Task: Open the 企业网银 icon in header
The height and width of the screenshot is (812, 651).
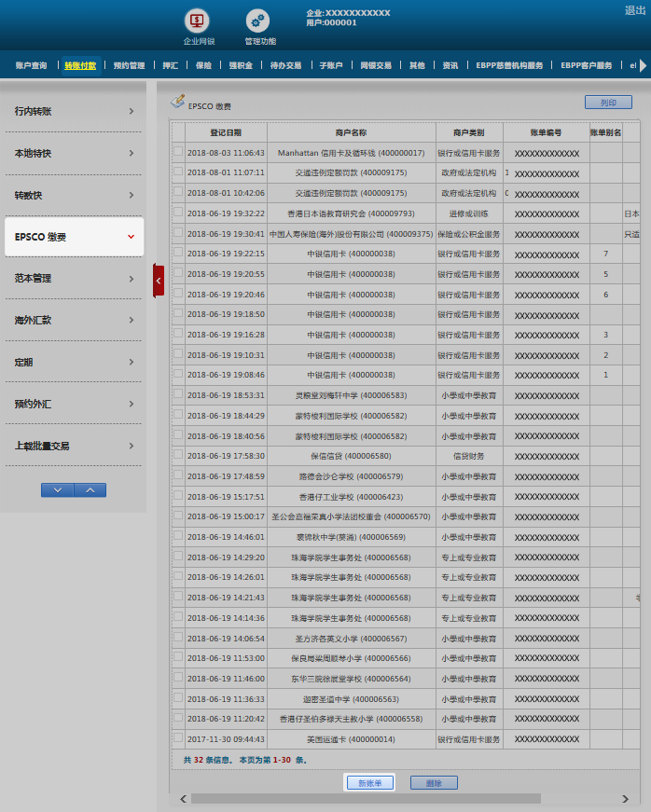Action: coord(198,21)
